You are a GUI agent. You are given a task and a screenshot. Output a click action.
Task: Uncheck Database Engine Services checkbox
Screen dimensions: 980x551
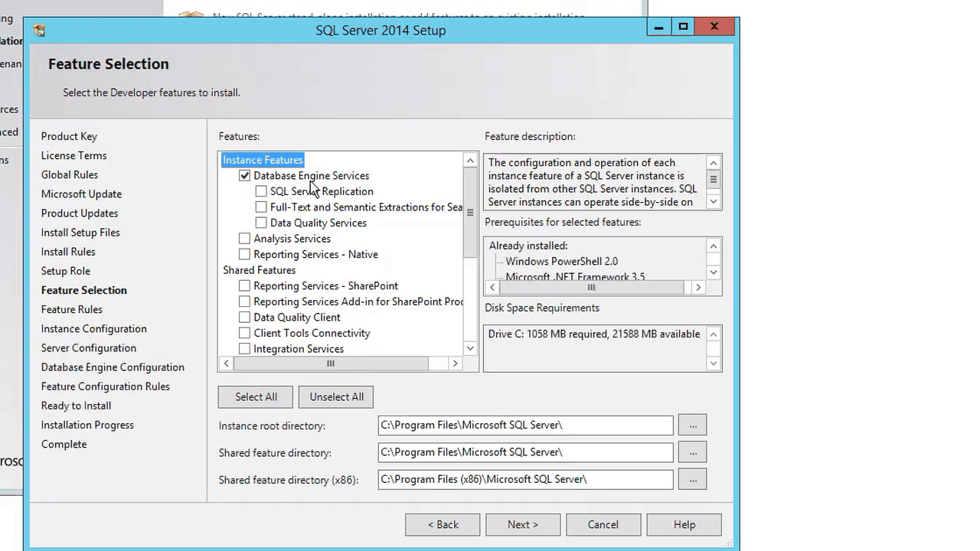[244, 175]
